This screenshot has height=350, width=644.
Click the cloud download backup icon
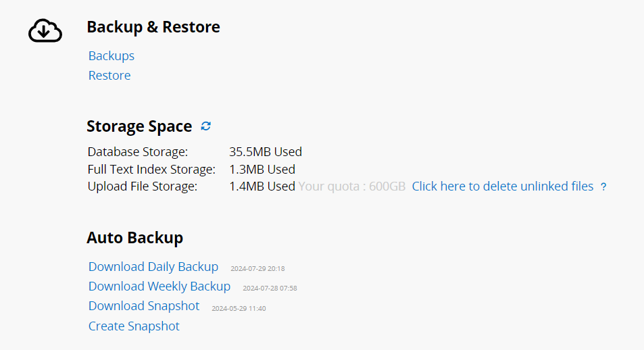point(45,30)
